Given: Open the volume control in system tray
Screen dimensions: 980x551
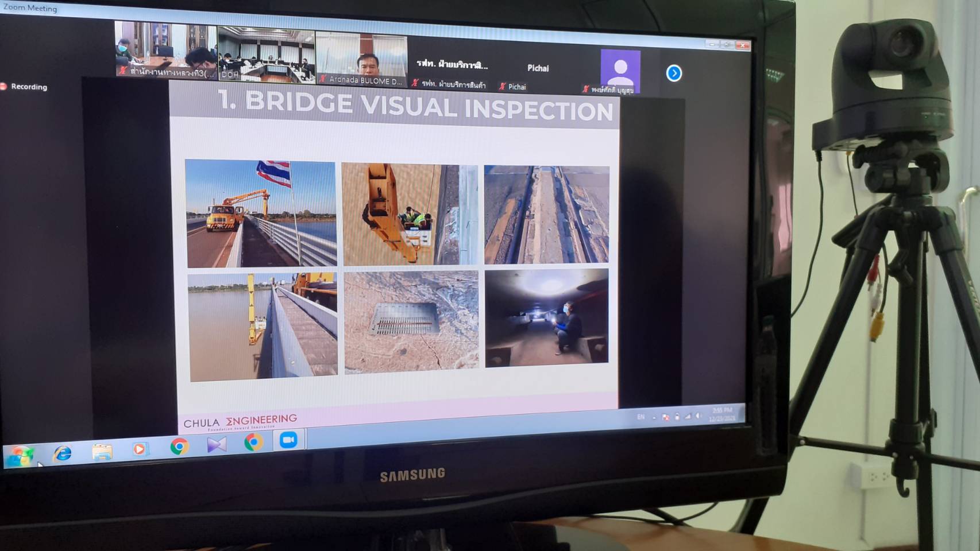Looking at the screenshot, I should 698,416.
